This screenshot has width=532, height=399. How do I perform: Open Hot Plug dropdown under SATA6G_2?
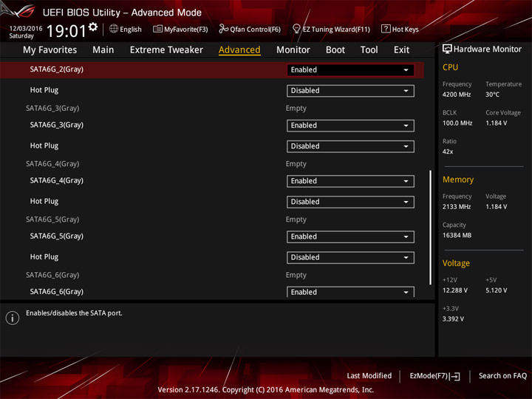(350, 91)
